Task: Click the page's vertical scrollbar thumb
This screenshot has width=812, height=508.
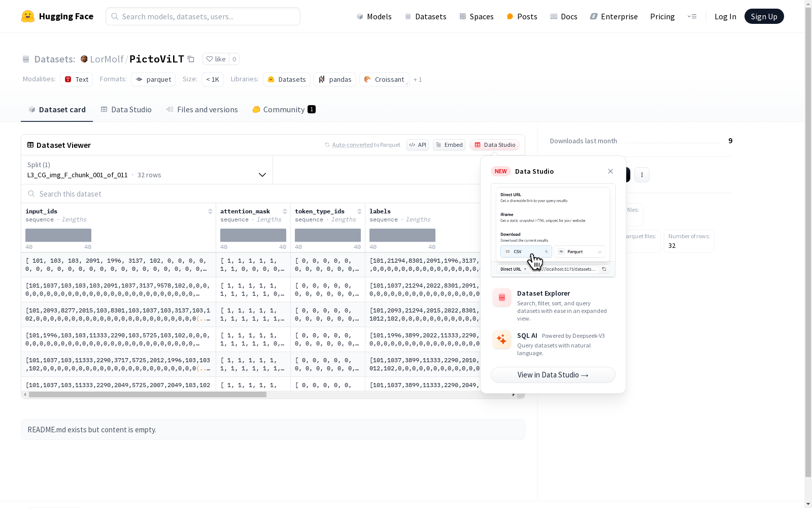Action: point(808,241)
